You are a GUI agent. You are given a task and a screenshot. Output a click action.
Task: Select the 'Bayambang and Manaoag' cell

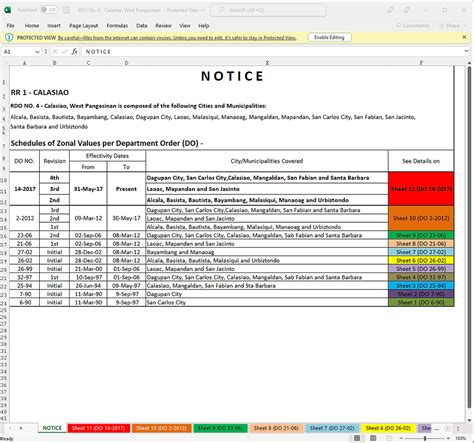[267, 252]
